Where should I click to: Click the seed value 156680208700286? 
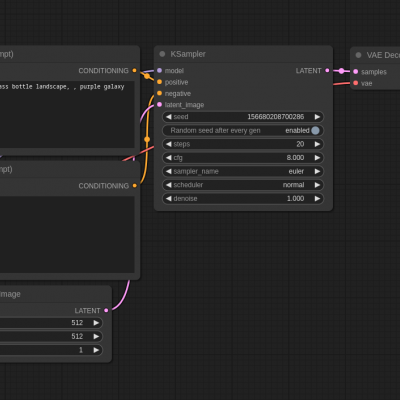(x=275, y=117)
